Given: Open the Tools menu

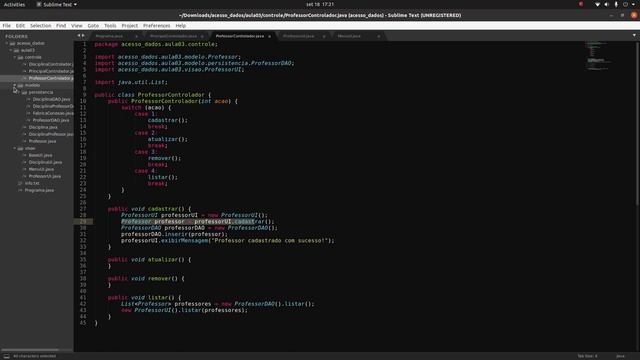Looking at the screenshot, I should click(110, 25).
